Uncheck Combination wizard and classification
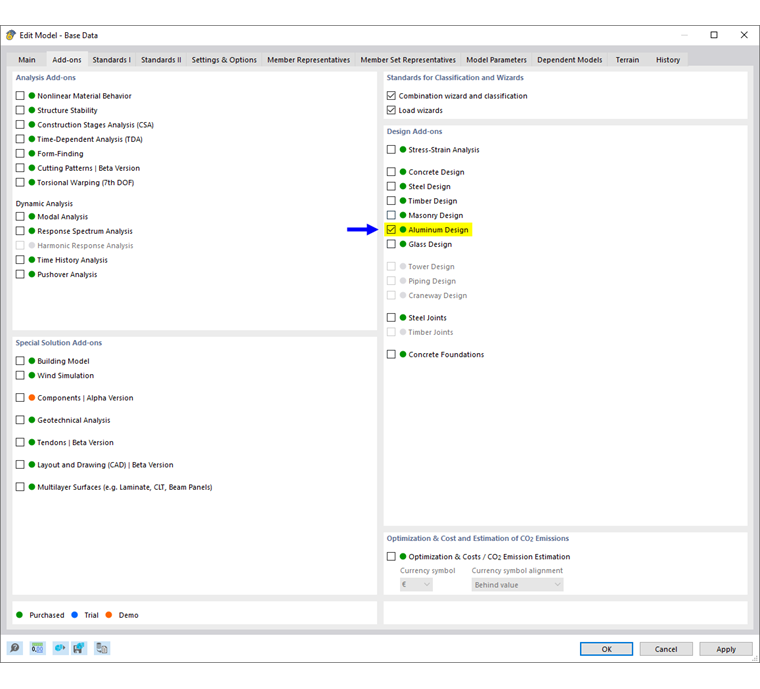 pyautogui.click(x=391, y=96)
